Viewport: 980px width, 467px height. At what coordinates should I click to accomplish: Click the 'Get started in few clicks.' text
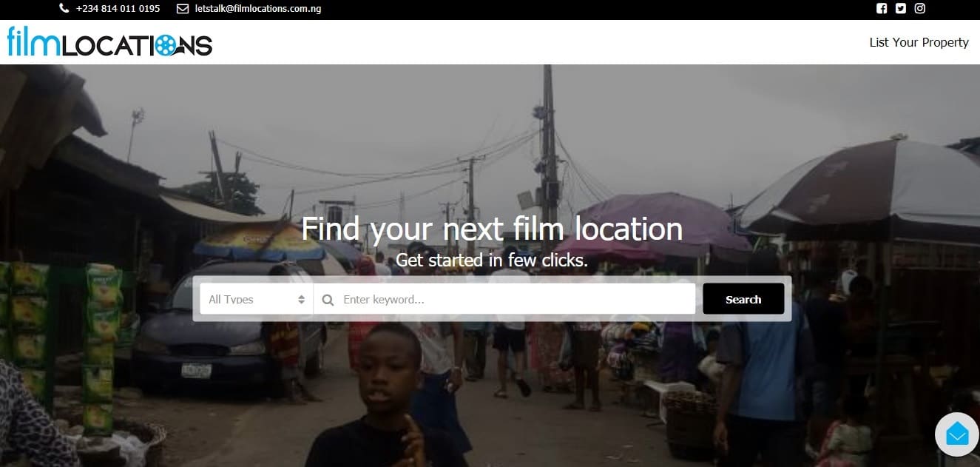point(492,261)
